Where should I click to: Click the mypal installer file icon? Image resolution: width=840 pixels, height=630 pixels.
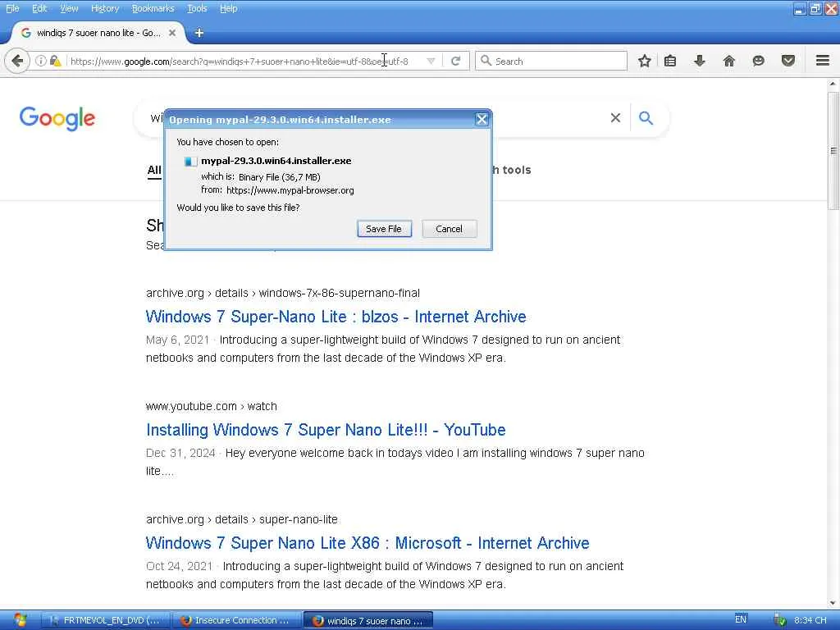click(190, 162)
